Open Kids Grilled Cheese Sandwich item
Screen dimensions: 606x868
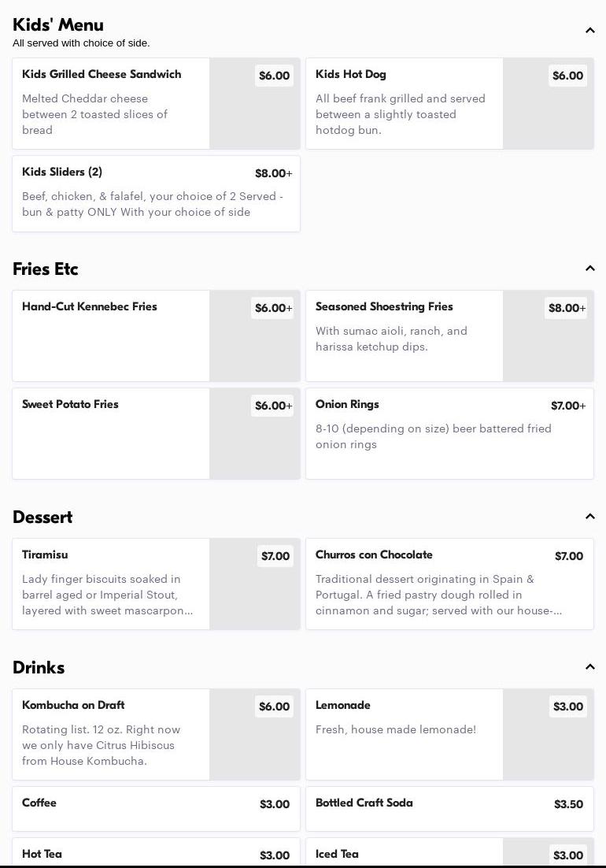point(110,103)
